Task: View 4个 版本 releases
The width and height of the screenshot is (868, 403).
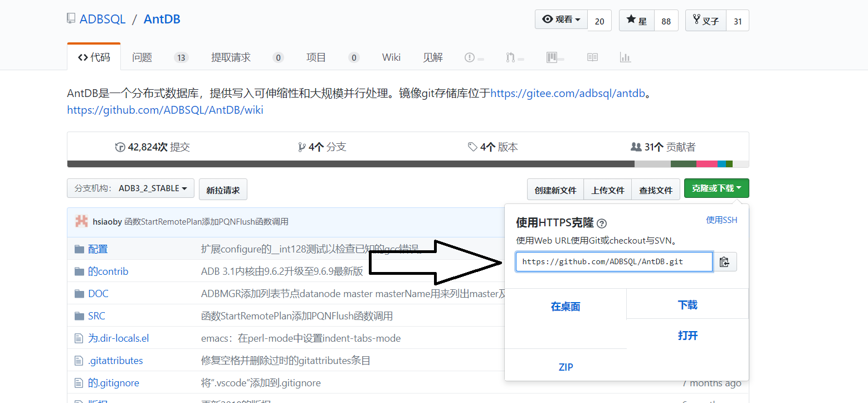Action: pos(493,147)
